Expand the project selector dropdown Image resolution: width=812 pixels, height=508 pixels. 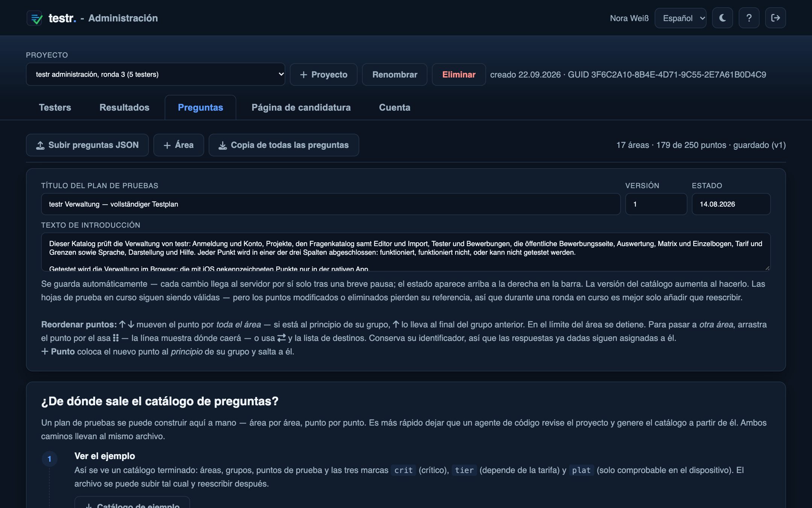pyautogui.click(x=156, y=75)
